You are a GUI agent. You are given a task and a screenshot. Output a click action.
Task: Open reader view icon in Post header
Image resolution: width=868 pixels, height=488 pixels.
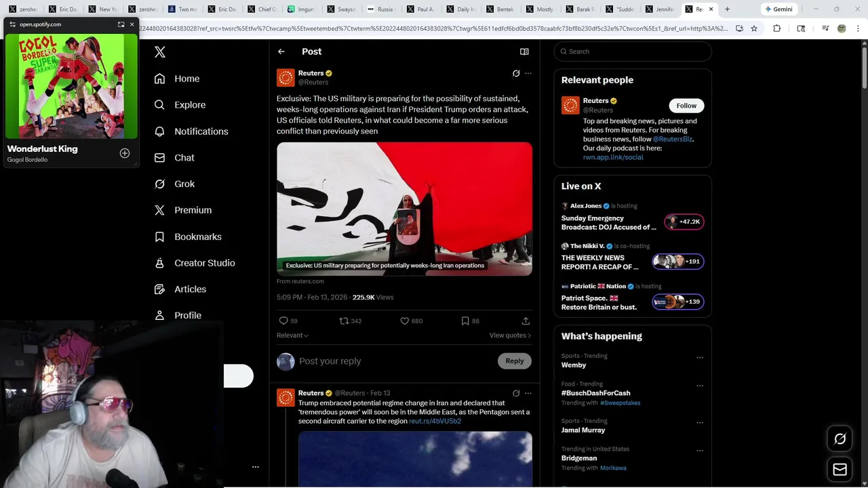pos(524,52)
